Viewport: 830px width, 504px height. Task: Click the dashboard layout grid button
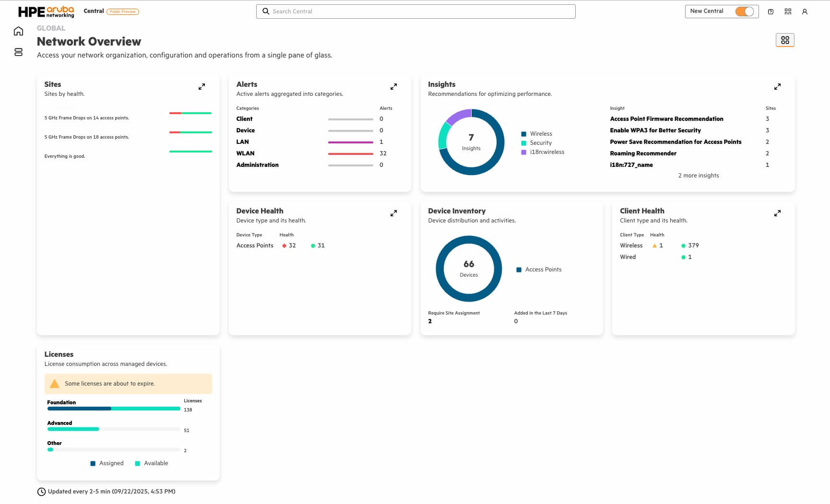pyautogui.click(x=784, y=40)
